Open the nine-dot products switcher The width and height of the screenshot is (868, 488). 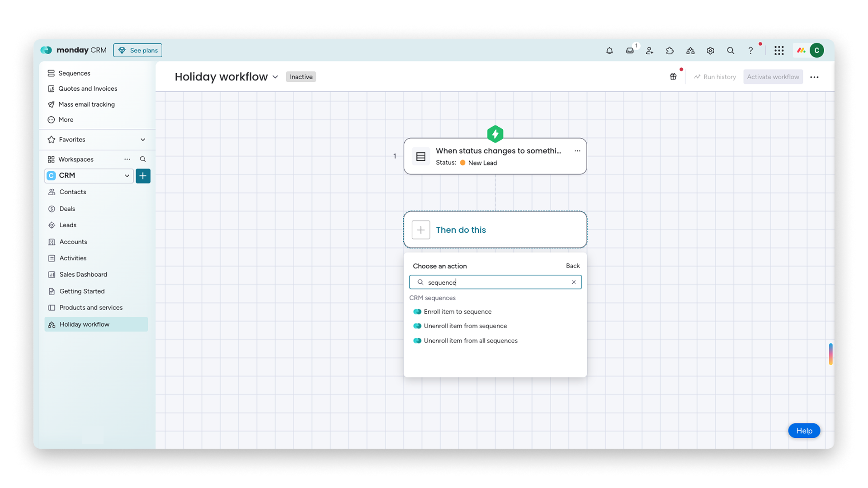779,51
